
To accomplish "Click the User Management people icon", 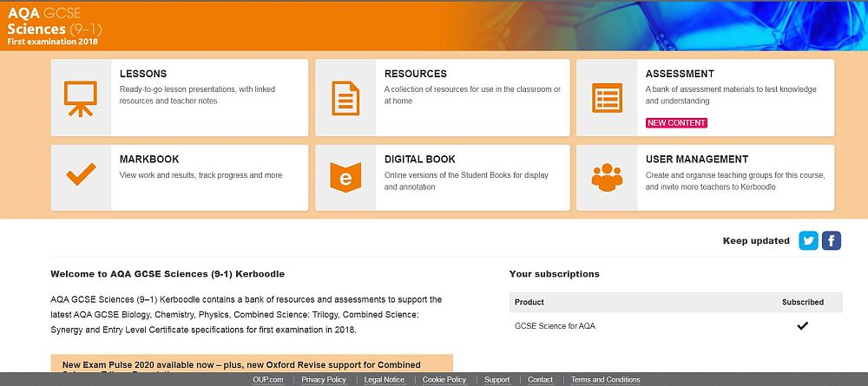I will point(607,176).
